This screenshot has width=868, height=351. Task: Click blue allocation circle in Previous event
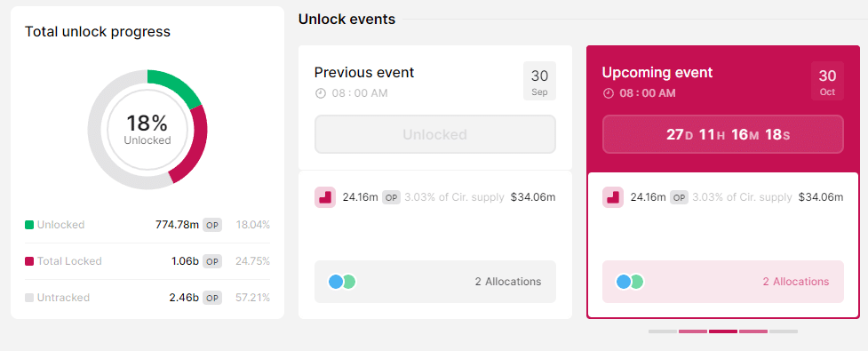(336, 282)
